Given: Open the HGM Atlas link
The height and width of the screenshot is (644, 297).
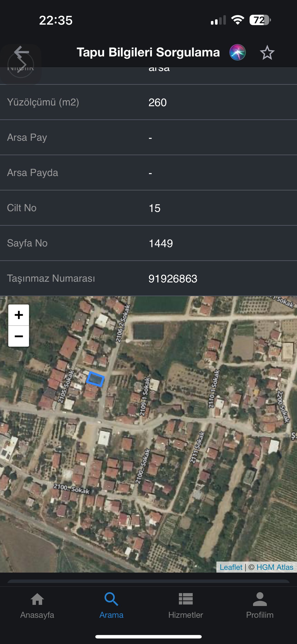Looking at the screenshot, I should (x=275, y=567).
